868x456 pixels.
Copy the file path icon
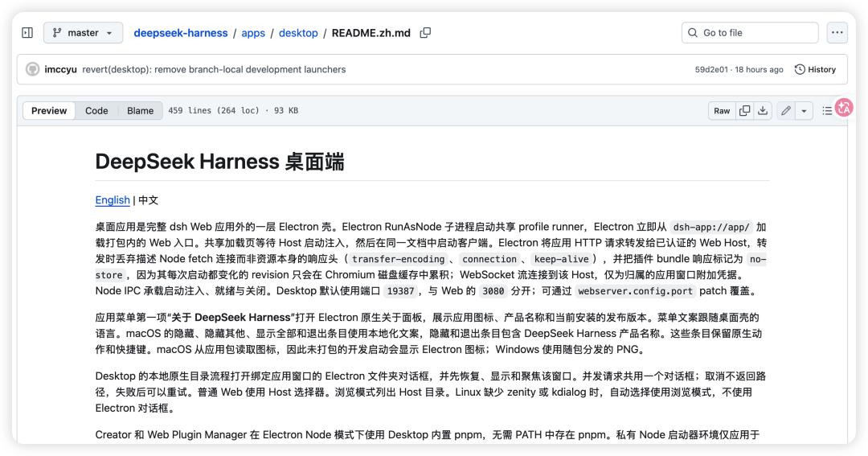[425, 33]
